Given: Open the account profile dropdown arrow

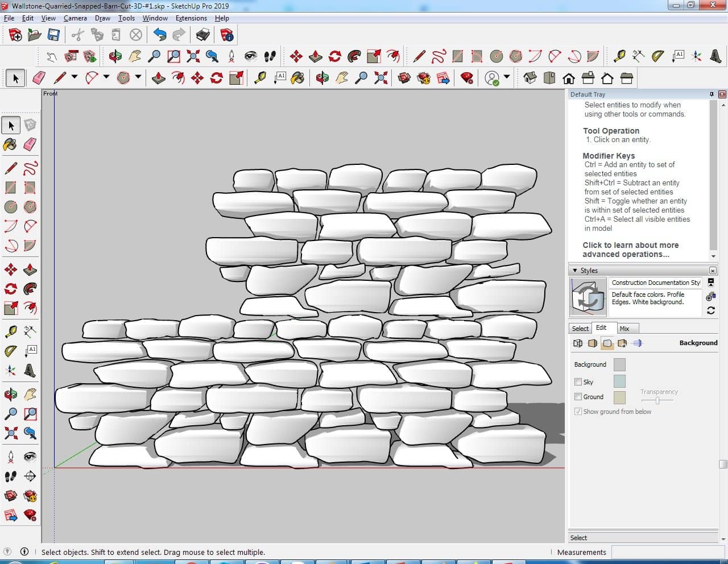Looking at the screenshot, I should 506,77.
